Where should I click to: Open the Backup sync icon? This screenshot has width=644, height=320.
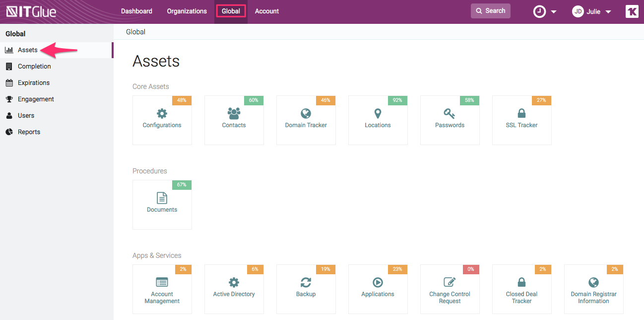306,282
